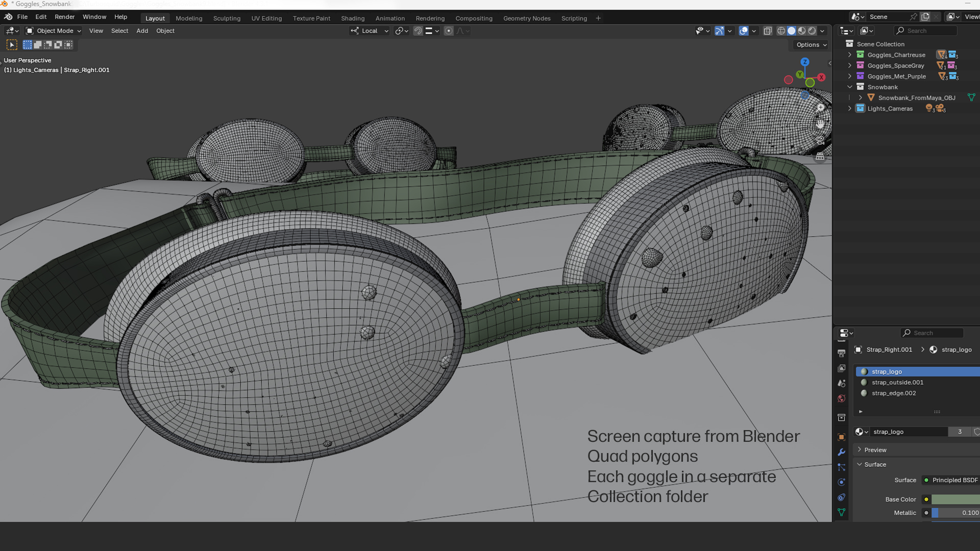Open the Render menu
Viewport: 980px width, 551px height.
pos(64,17)
